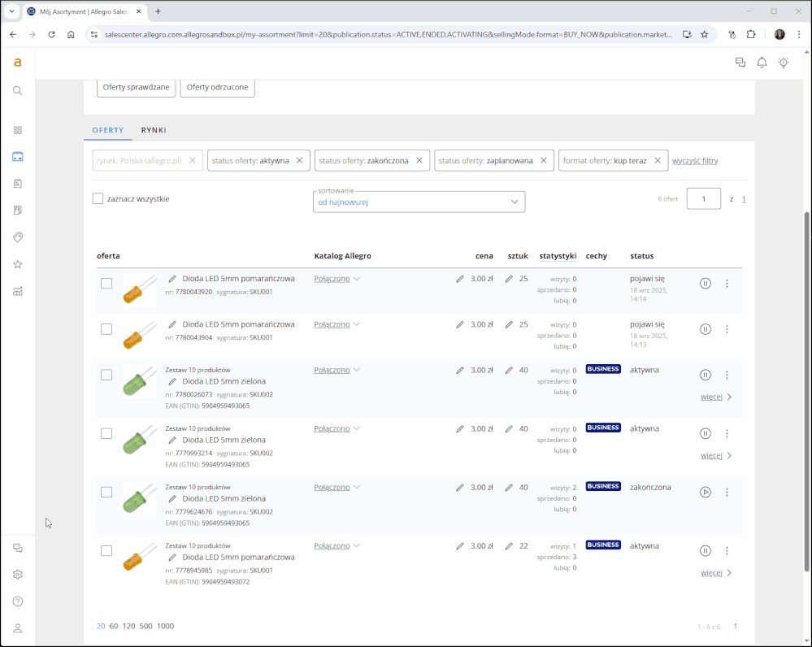
Task: Select checkbox for offer 7779624676
Action: pyautogui.click(x=106, y=492)
